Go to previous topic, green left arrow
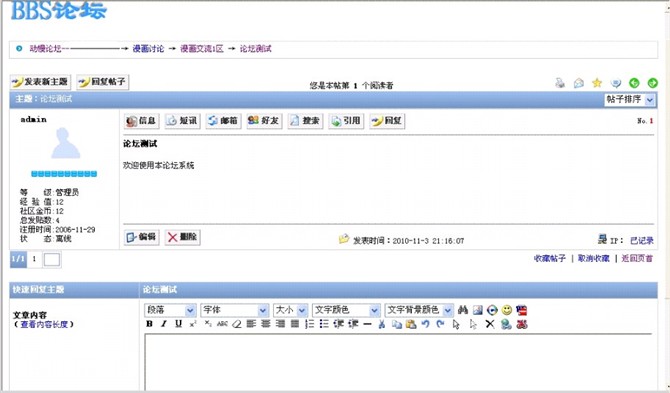 coord(634,83)
